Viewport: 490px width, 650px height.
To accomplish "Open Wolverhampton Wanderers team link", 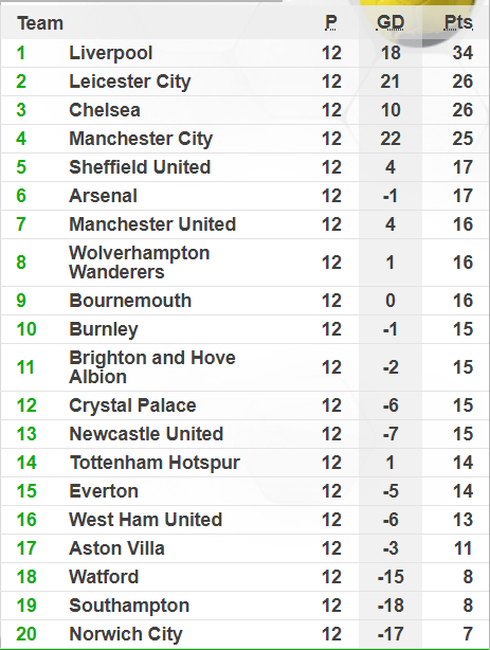I will 139,262.
